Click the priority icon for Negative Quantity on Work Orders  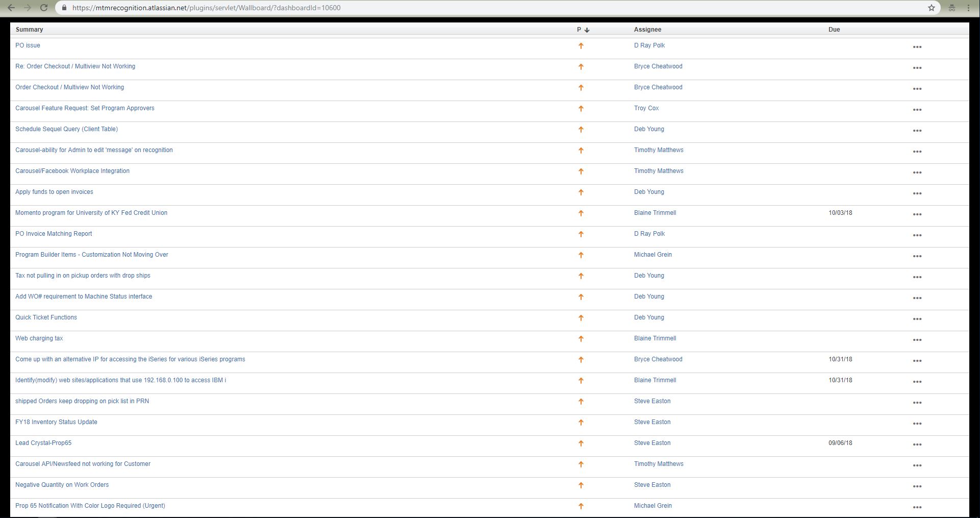(581, 485)
